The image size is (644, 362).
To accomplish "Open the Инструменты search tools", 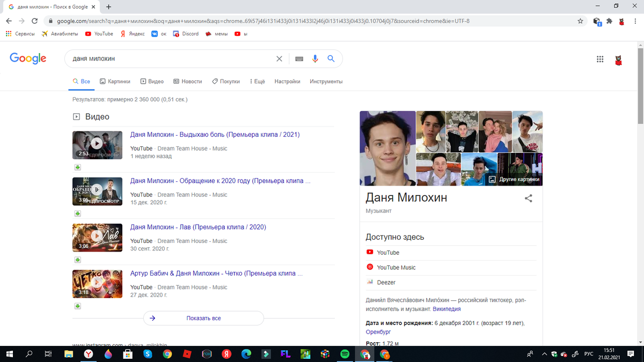I will tap(326, 82).
